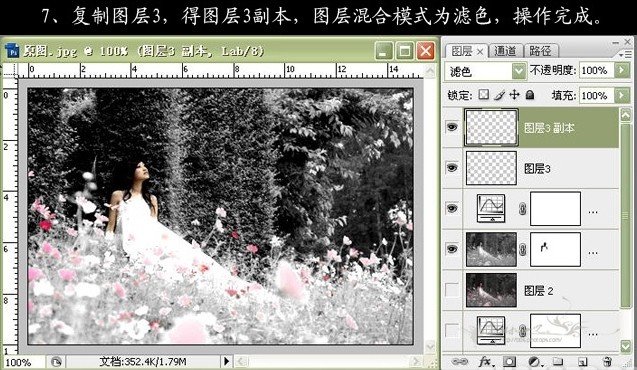Image resolution: width=637 pixels, height=370 pixels.
Task: Open the 滤色 blend mode dropdown
Action: [x=518, y=71]
